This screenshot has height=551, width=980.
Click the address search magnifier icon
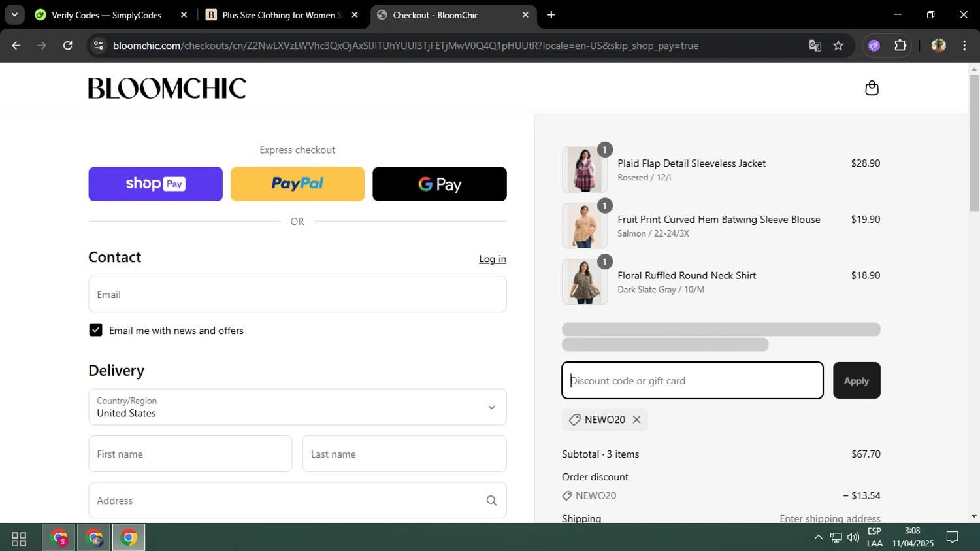point(491,501)
